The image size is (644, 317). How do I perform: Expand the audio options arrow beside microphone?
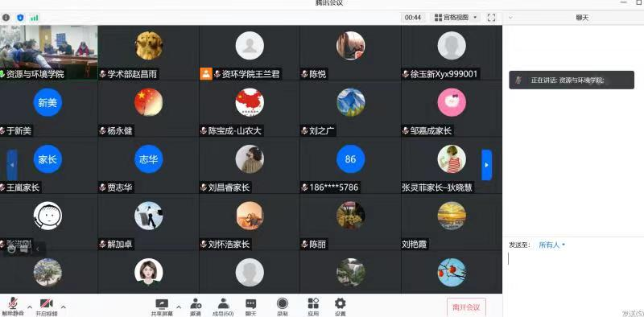30,307
